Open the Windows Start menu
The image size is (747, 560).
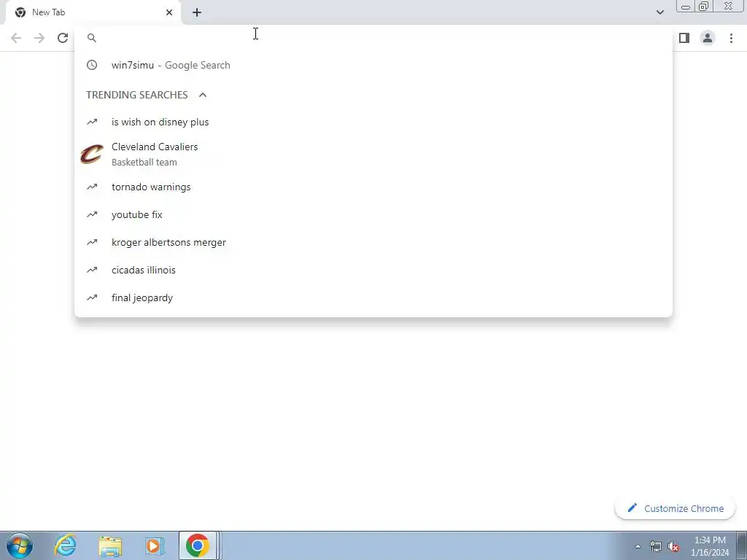20,545
